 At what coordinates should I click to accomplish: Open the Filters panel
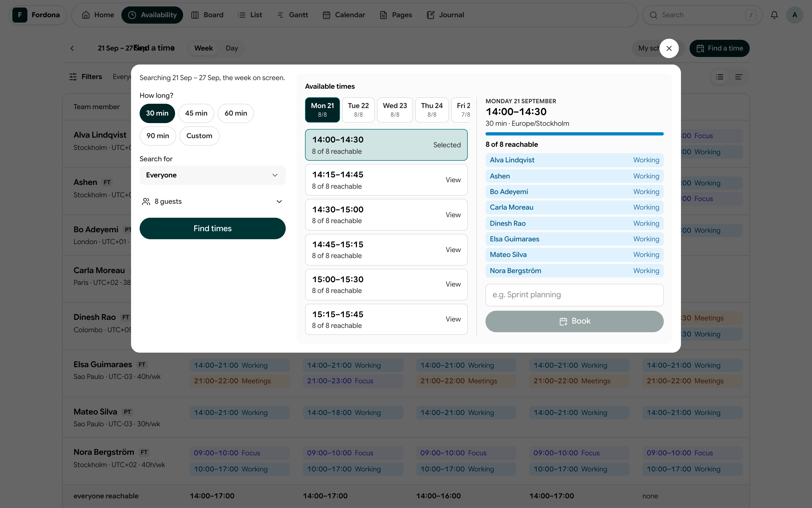point(85,77)
